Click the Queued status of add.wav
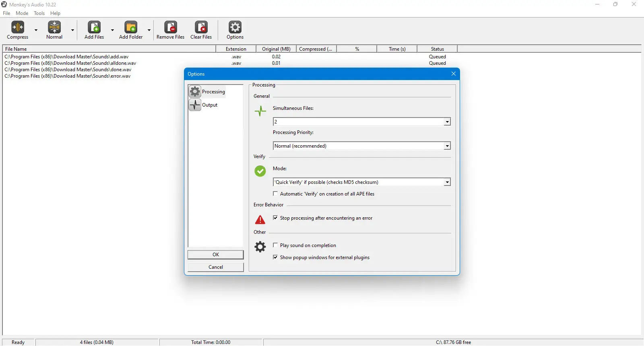Viewport: 644px width, 346px height. pyautogui.click(x=437, y=57)
